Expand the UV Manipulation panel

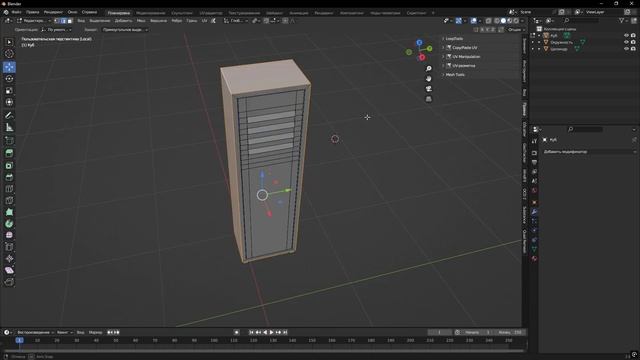[466, 57]
